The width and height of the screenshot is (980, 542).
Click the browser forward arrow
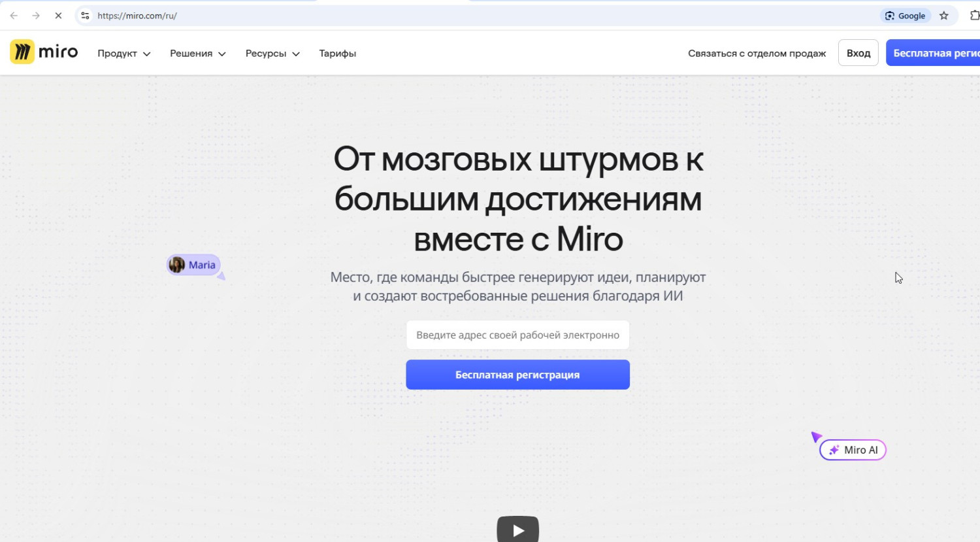pos(36,16)
